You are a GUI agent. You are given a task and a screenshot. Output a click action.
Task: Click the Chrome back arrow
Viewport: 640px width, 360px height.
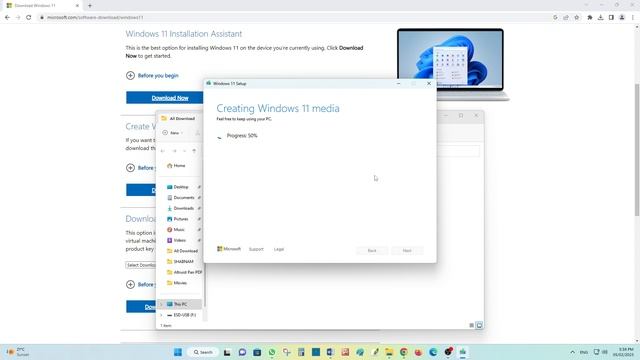(7, 18)
